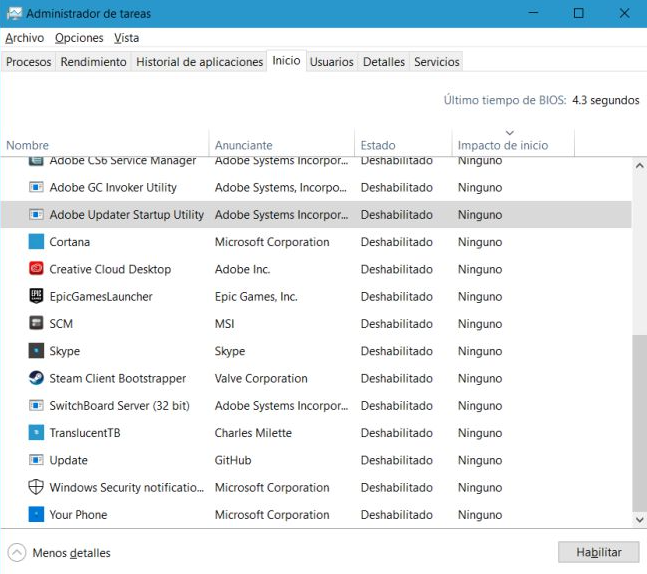The height and width of the screenshot is (574, 647).
Task: Click the Creative Cloud Desktop icon
Action: pyautogui.click(x=36, y=269)
